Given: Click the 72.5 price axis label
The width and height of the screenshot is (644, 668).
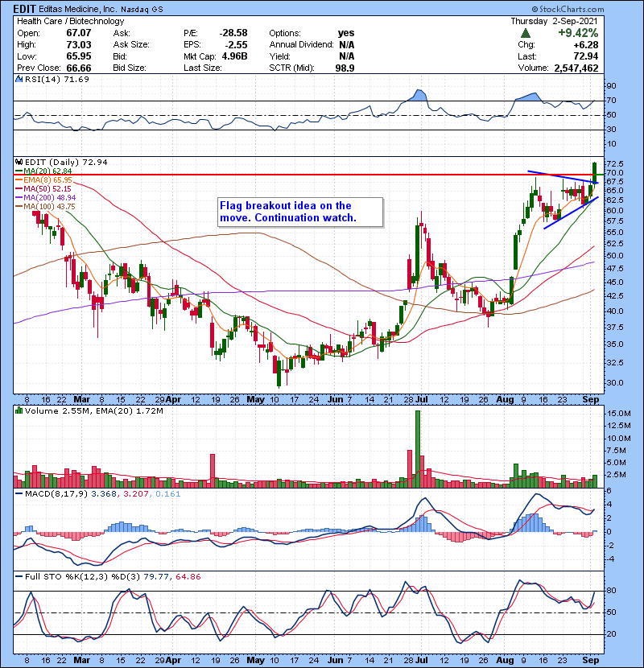Looking at the screenshot, I should (614, 163).
